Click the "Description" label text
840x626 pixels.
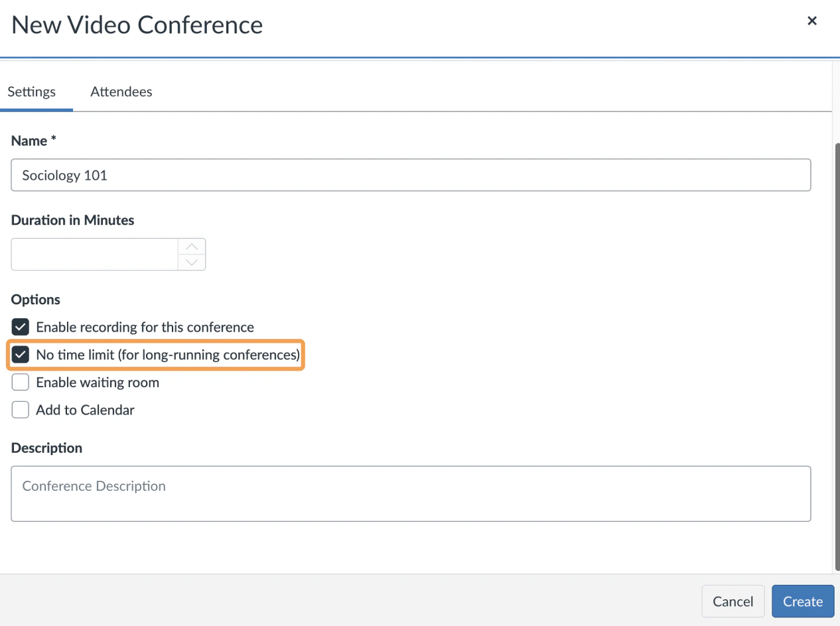(x=47, y=448)
